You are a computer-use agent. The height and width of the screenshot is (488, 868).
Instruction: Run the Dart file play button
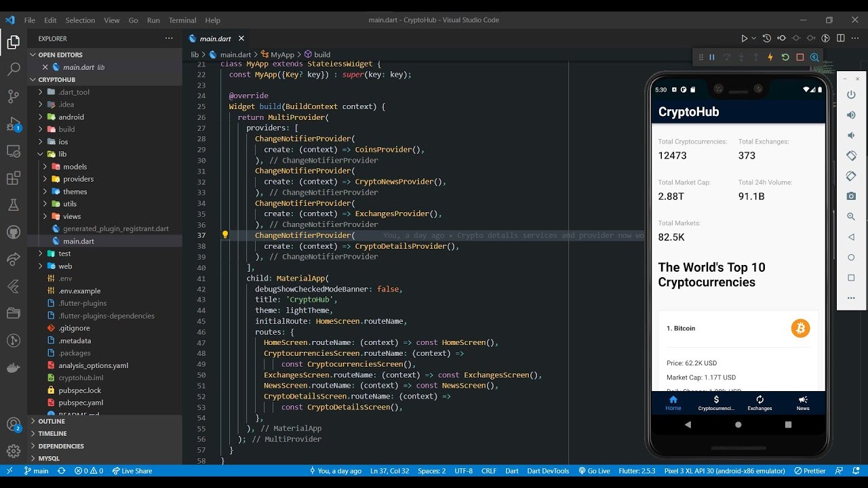pyautogui.click(x=745, y=39)
